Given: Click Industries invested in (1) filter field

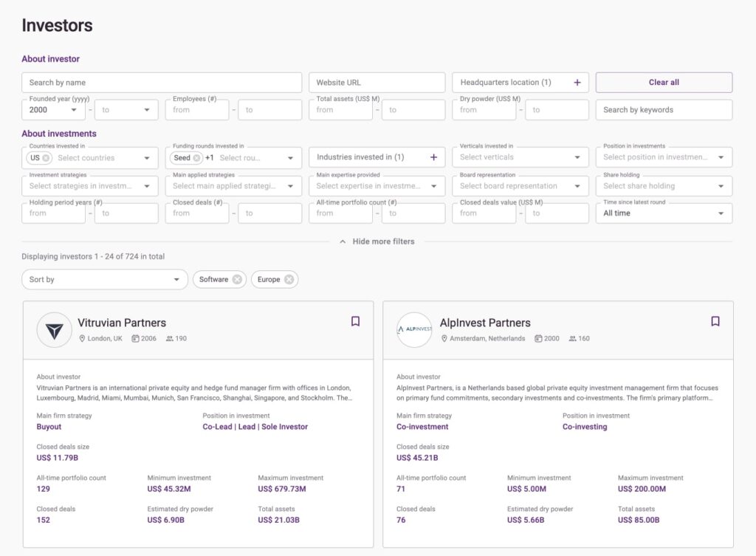Looking at the screenshot, I should coord(377,157).
